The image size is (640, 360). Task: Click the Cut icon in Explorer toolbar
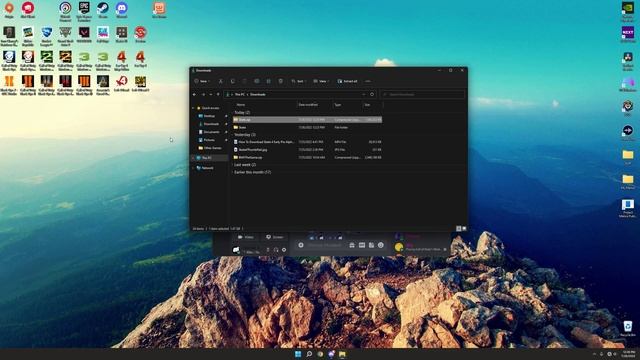[220, 81]
